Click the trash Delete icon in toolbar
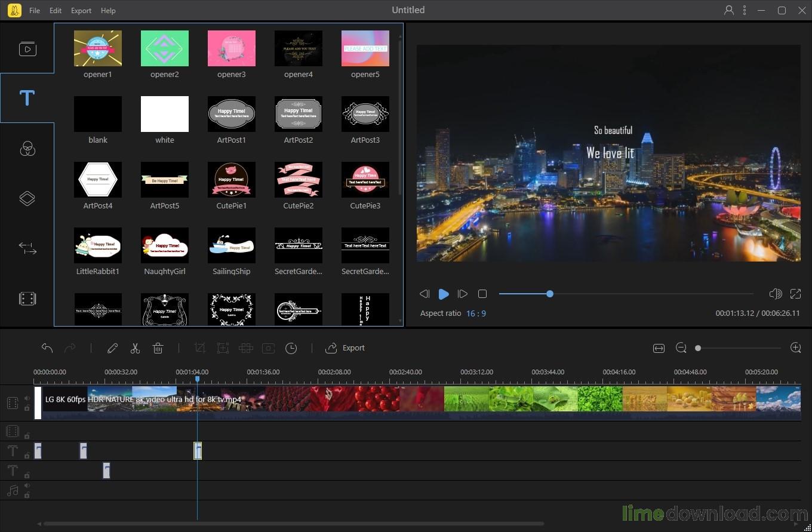 click(x=158, y=348)
